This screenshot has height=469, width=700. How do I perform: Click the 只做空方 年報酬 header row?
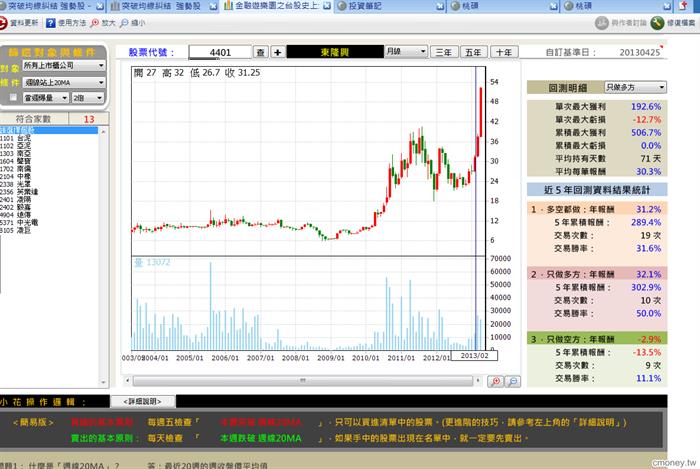[x=597, y=339]
